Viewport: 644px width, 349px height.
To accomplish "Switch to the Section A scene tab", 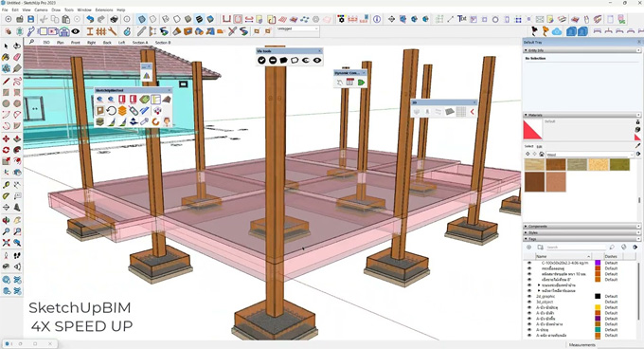I will coord(140,43).
